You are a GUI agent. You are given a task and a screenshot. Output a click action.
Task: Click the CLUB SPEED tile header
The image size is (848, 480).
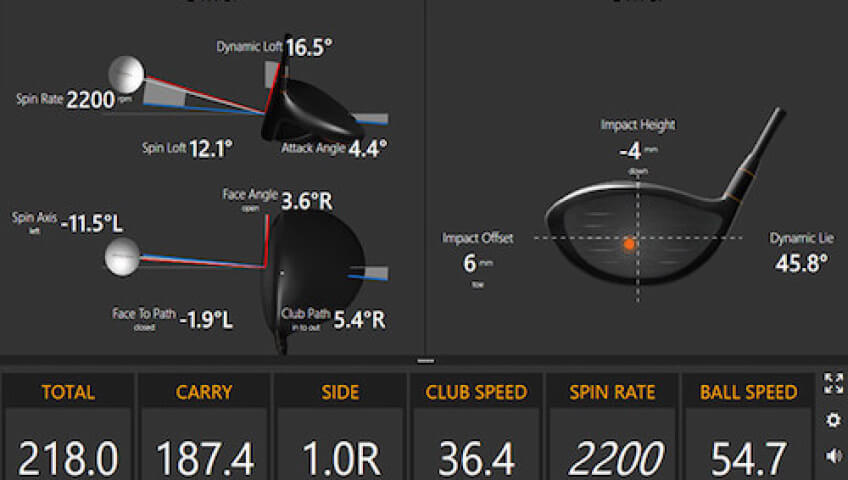pyautogui.click(x=476, y=392)
